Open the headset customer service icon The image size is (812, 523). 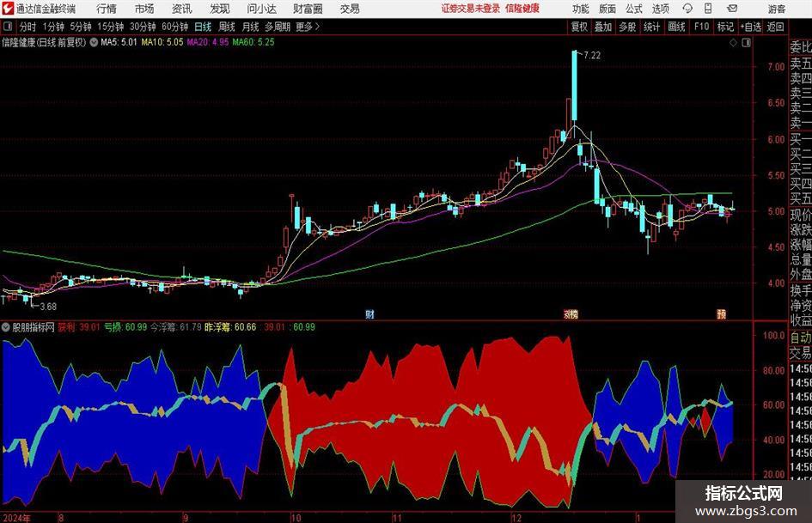(x=687, y=9)
